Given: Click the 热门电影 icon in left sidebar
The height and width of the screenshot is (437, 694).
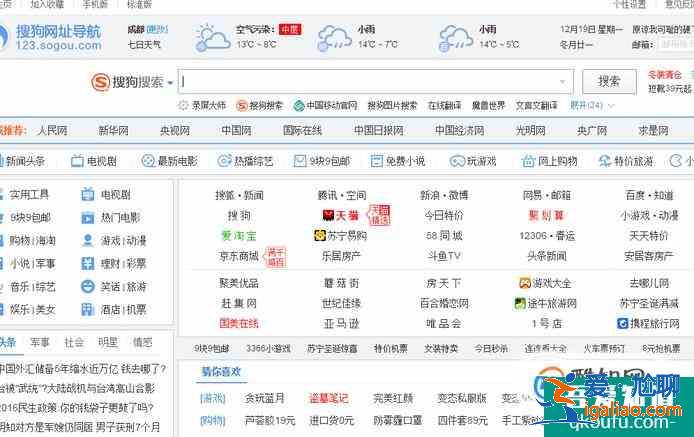Looking at the screenshot, I should 88,217.
